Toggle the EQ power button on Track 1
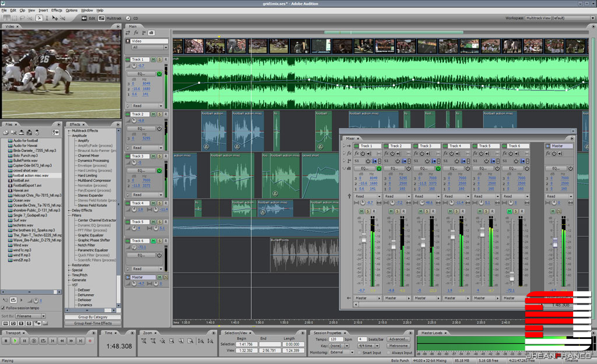The image size is (597, 364). (159, 73)
